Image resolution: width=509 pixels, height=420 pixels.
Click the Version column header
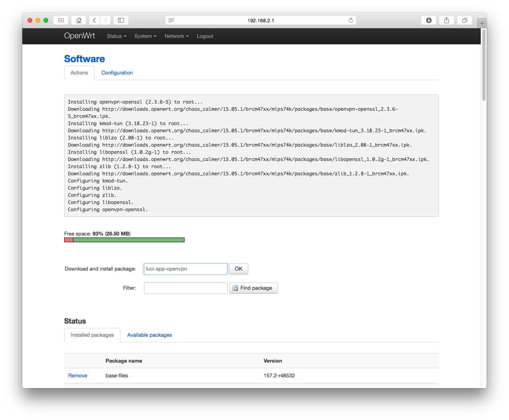click(x=273, y=361)
